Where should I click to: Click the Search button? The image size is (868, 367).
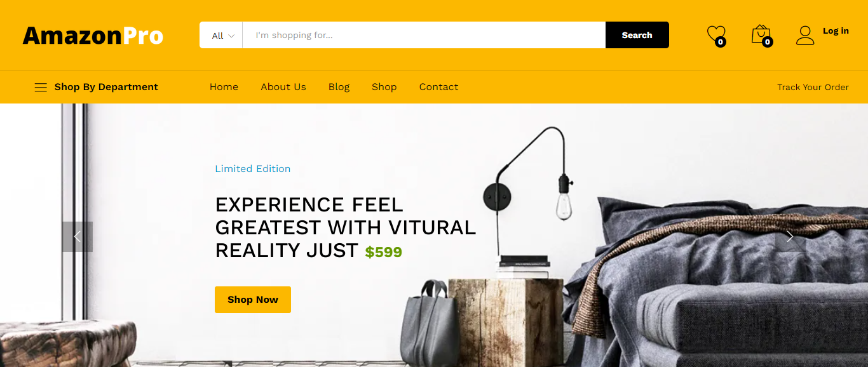tap(637, 35)
